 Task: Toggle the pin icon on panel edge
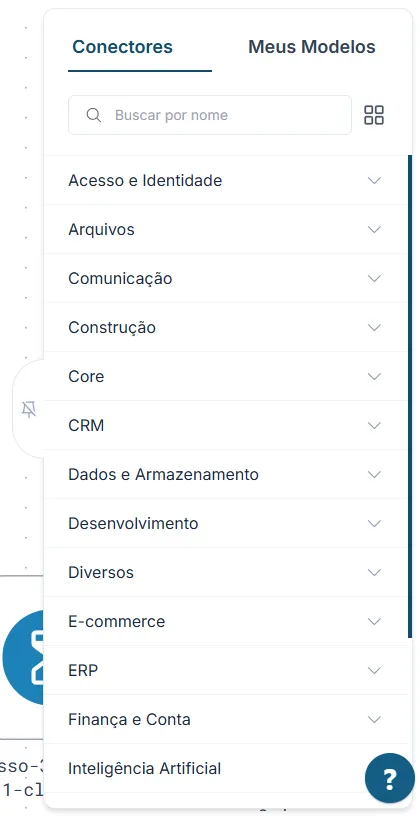pyautogui.click(x=29, y=410)
